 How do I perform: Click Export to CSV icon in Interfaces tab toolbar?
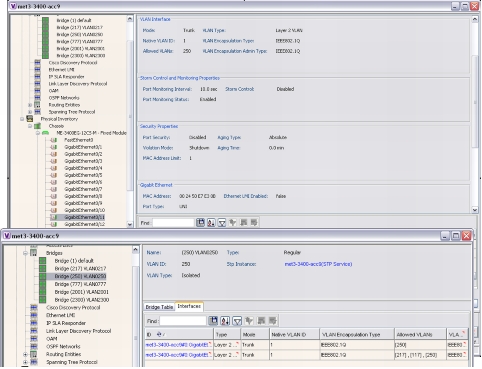pos(213,321)
